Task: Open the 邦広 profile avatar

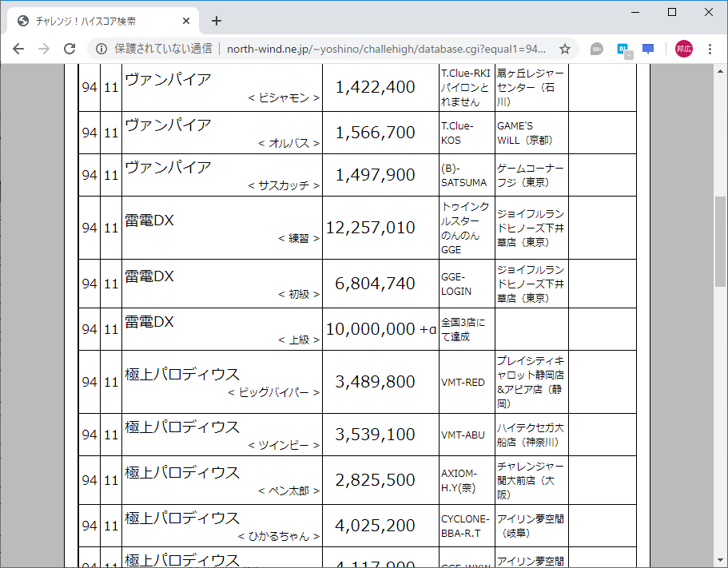Action: pos(683,48)
